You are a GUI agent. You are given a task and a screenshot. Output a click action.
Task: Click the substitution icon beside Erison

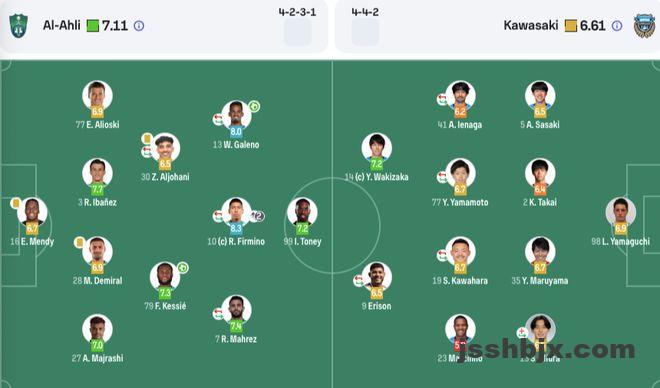[x=358, y=281]
